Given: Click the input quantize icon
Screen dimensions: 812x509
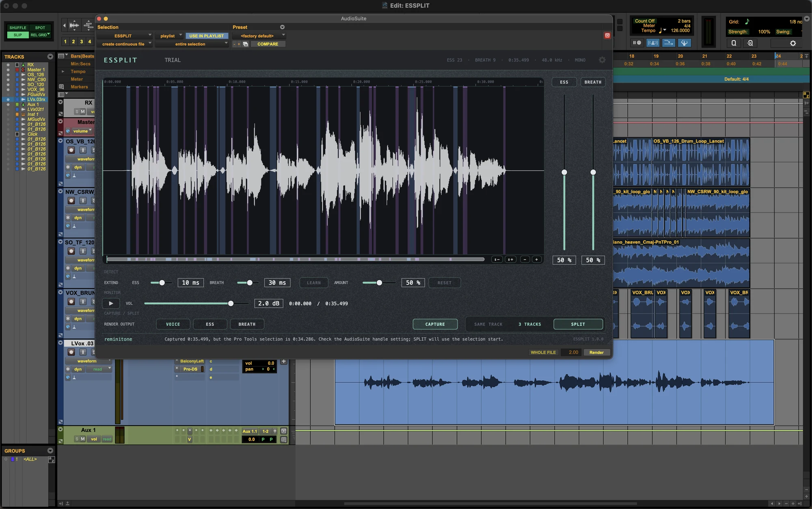Looking at the screenshot, I should [x=750, y=43].
